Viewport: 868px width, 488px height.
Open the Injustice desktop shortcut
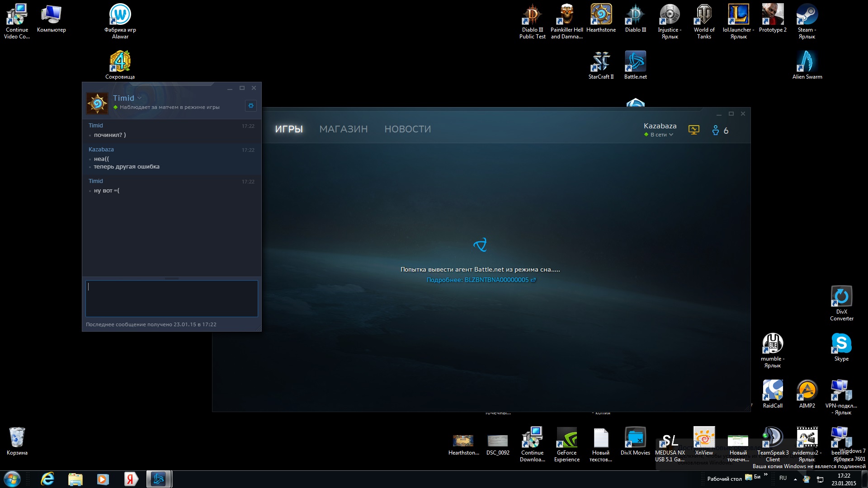670,21
